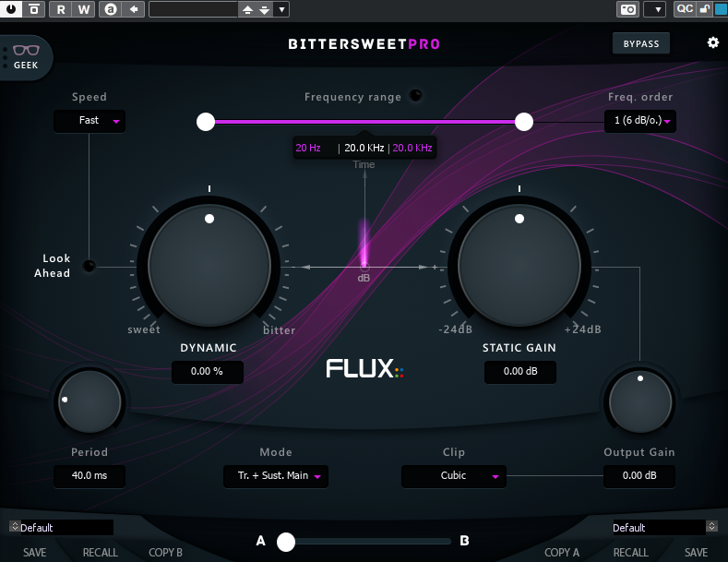Click the bypass effect icon in host toolbar

[34, 9]
